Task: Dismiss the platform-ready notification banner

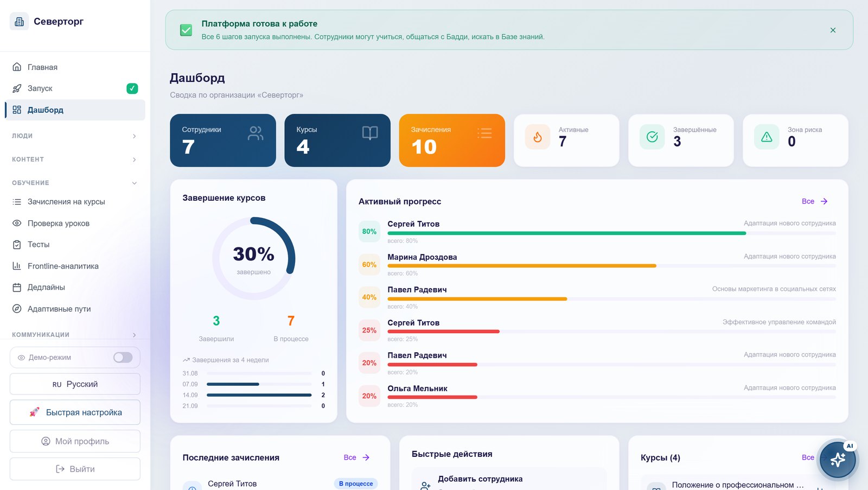Action: click(x=833, y=30)
